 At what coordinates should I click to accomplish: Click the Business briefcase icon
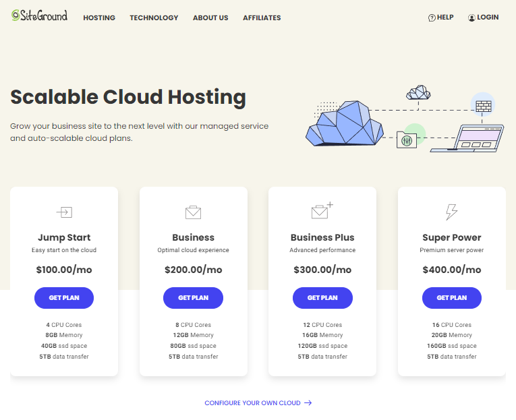tap(193, 212)
